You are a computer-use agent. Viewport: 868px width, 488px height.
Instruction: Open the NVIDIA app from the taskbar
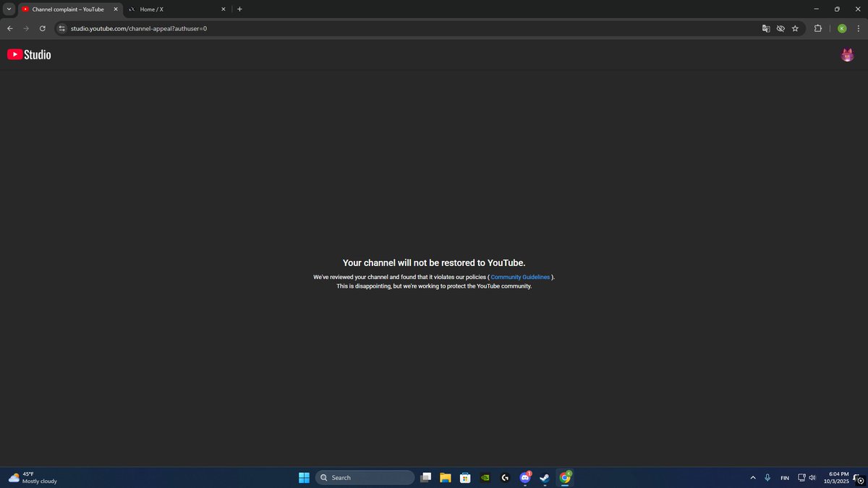(485, 477)
